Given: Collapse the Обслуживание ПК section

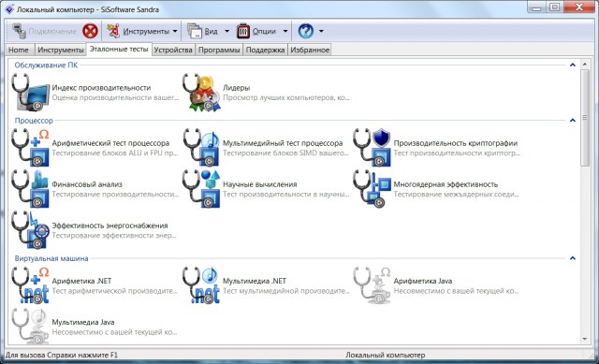Looking at the screenshot, I should point(572,65).
